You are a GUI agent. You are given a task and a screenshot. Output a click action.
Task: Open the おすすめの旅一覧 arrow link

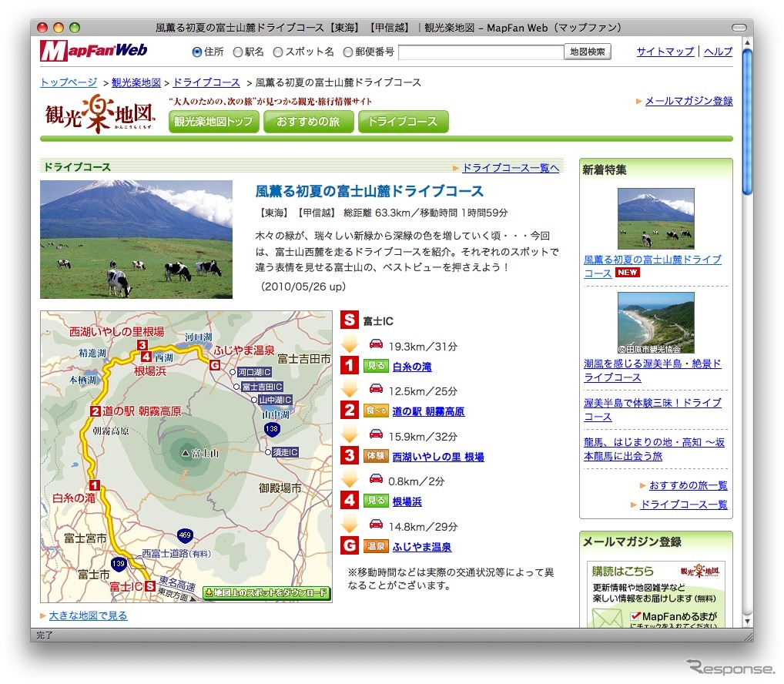click(x=687, y=485)
